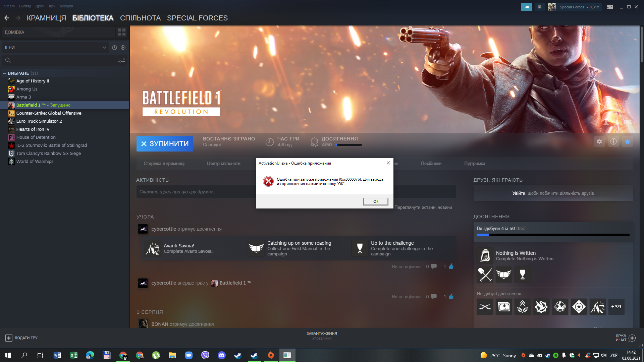Viewport: 644px width, 362px height.
Task: Open Word from the taskbar
Action: pyautogui.click(x=57, y=355)
